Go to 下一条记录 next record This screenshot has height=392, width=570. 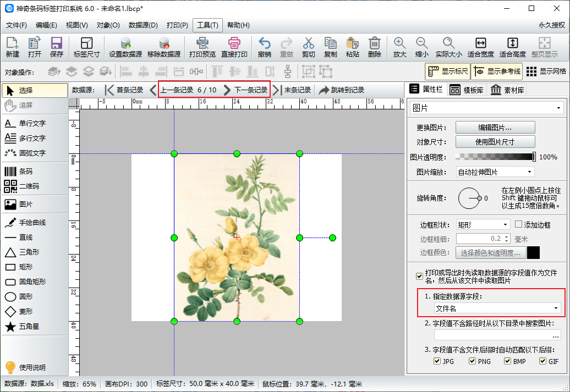(x=246, y=90)
